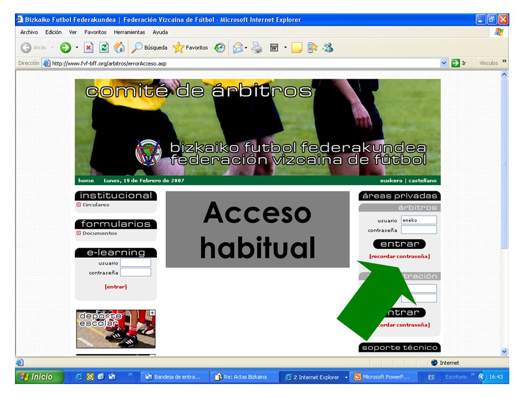Open the Archivo menu
Image resolution: width=532 pixels, height=399 pixels.
coord(29,32)
